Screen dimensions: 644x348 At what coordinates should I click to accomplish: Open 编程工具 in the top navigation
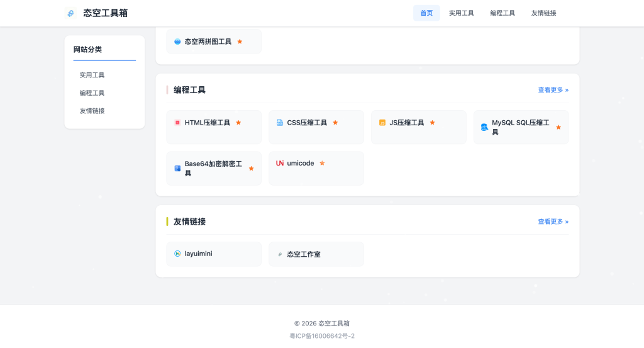pos(502,13)
